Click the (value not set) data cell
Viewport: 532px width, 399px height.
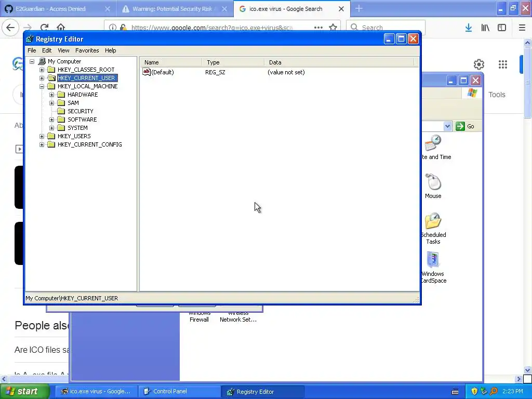pyautogui.click(x=286, y=72)
